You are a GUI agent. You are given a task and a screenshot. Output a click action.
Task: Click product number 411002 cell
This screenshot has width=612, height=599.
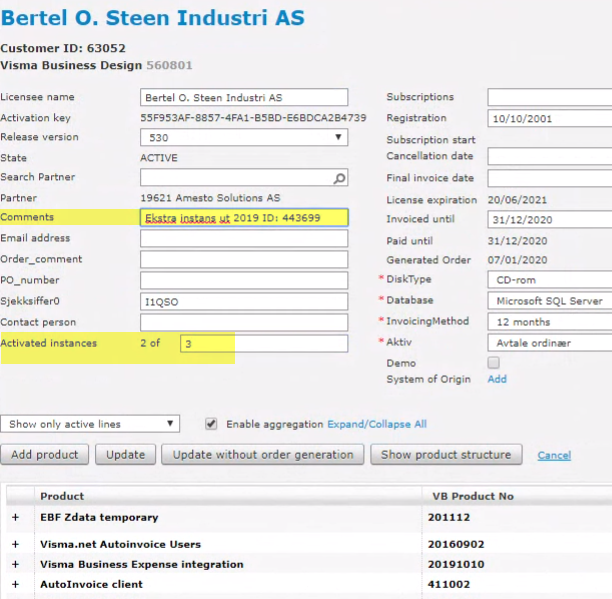click(x=449, y=585)
